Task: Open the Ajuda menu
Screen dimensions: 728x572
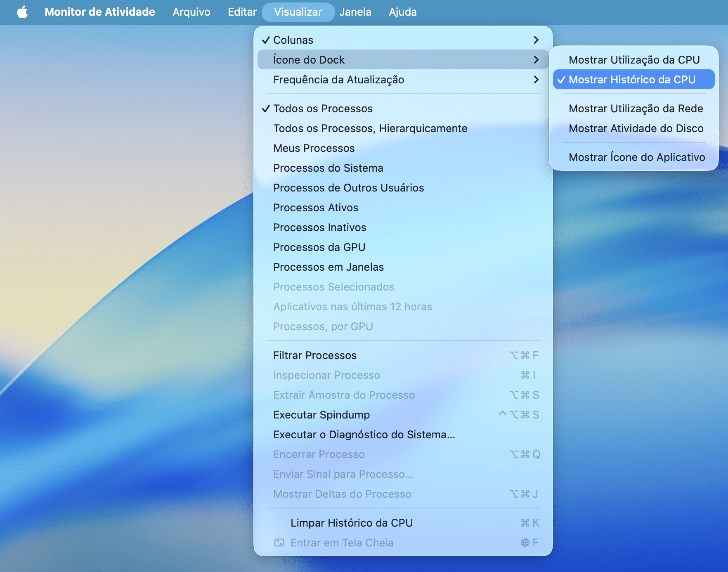Action: click(x=402, y=12)
